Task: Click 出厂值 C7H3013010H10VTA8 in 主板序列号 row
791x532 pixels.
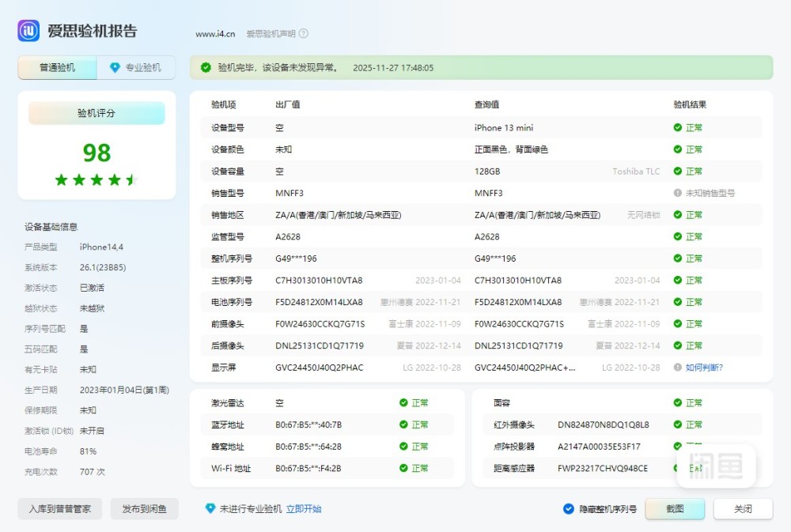Action: [319, 281]
